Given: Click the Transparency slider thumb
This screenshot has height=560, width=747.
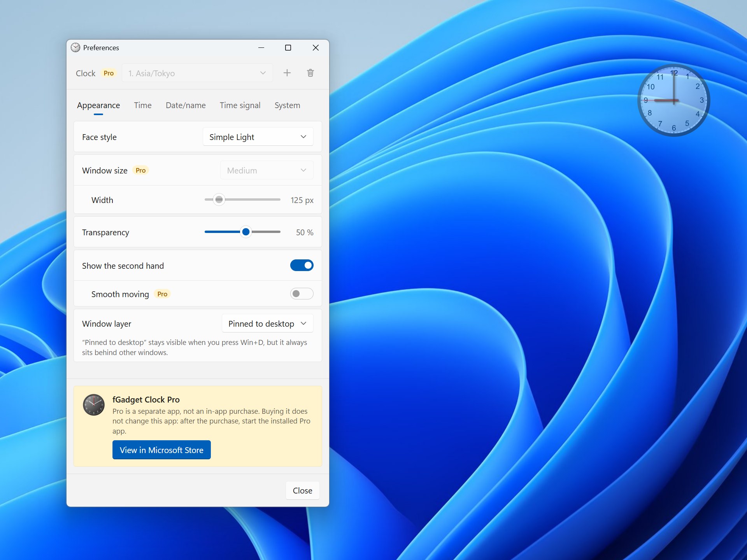Looking at the screenshot, I should click(x=246, y=232).
